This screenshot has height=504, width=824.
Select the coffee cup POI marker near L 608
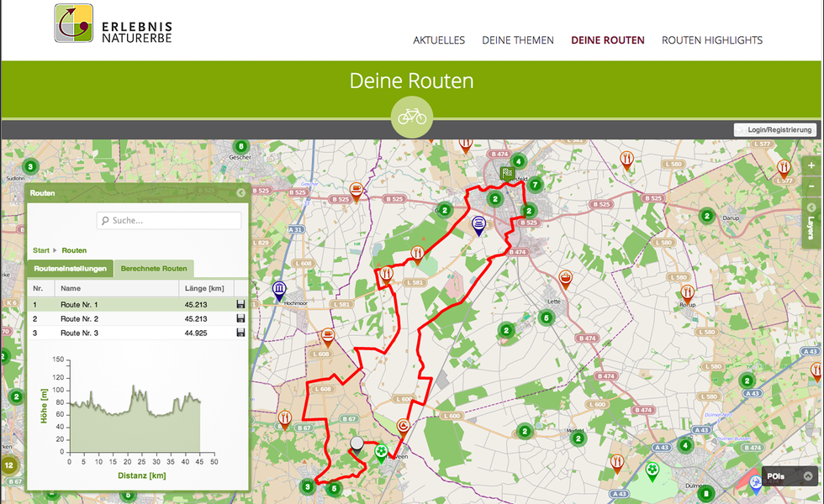(326, 335)
